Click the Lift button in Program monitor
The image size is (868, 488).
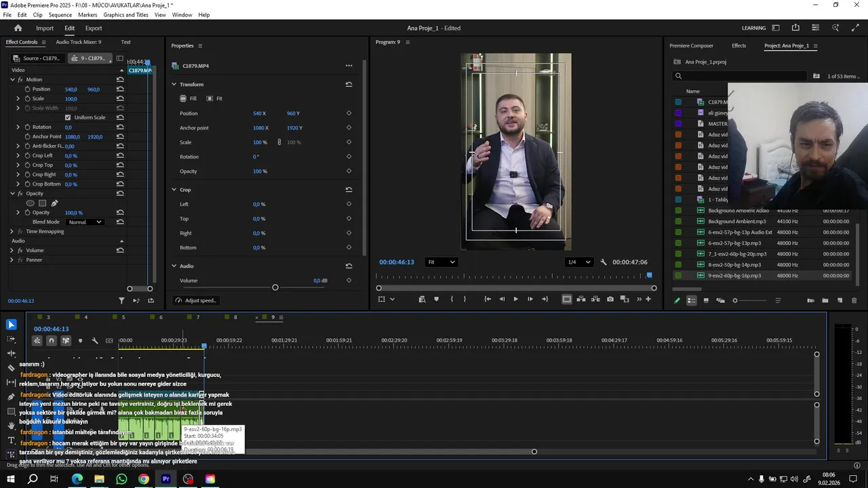tap(581, 299)
